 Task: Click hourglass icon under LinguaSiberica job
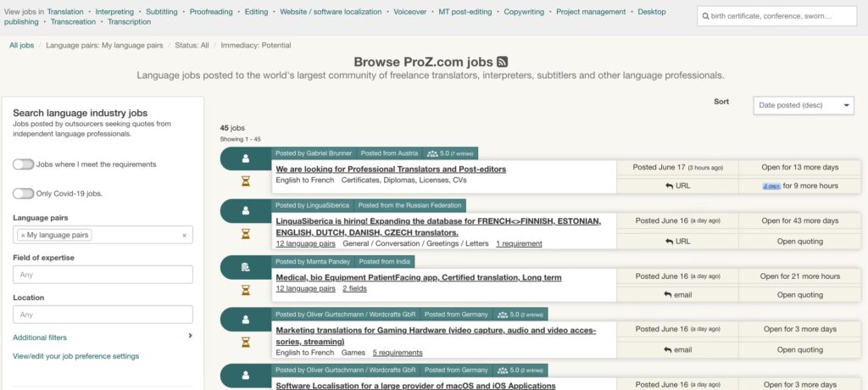pos(246,235)
